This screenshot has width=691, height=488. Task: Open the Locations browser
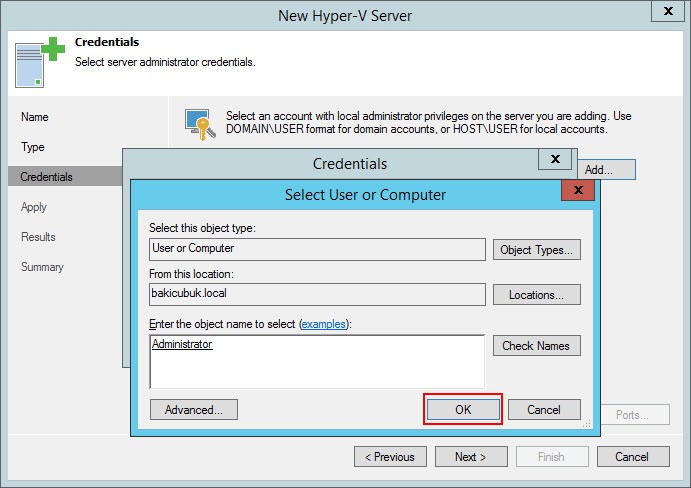(536, 294)
